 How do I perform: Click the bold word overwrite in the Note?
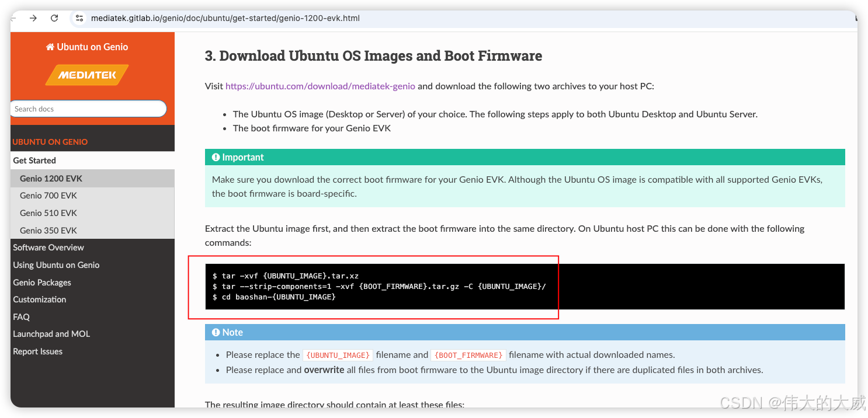[324, 370]
